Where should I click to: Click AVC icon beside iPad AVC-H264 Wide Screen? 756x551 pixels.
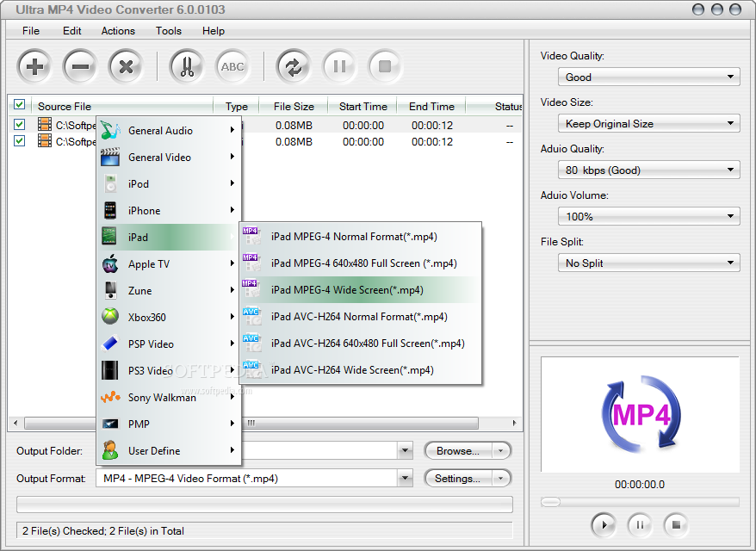pyautogui.click(x=251, y=369)
